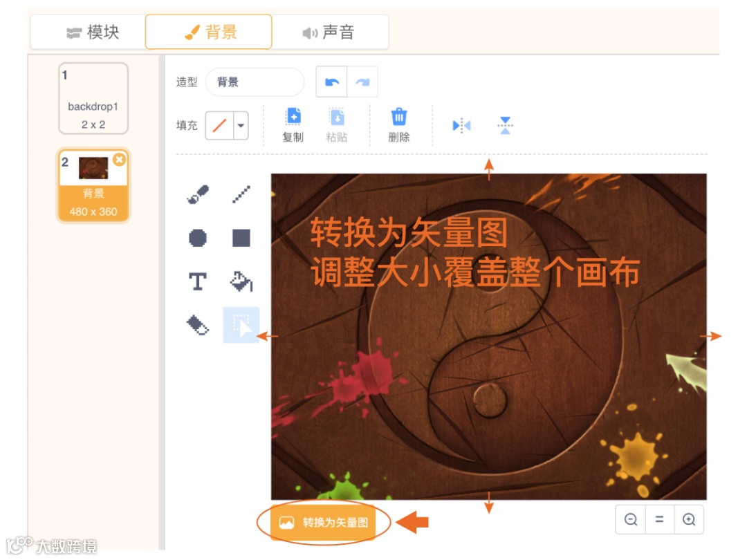This screenshot has height=560, width=747.
Task: Flip the selection vertically
Action: point(505,126)
